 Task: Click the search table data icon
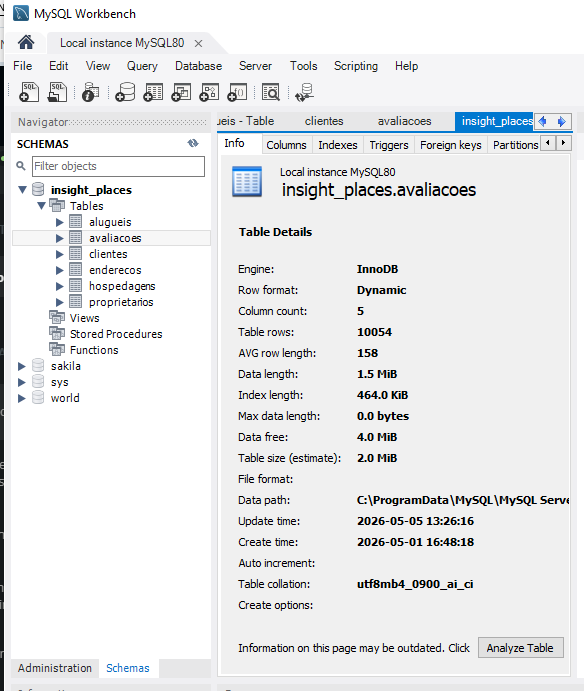click(271, 92)
